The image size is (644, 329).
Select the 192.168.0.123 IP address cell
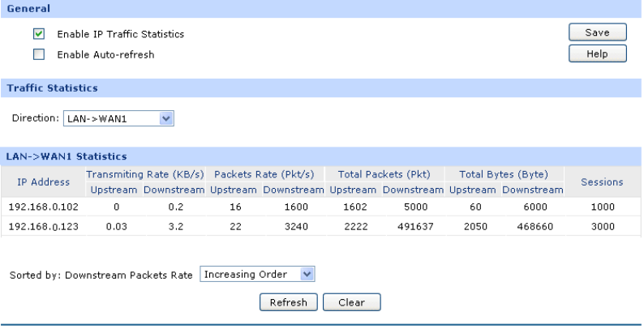pyautogui.click(x=43, y=226)
